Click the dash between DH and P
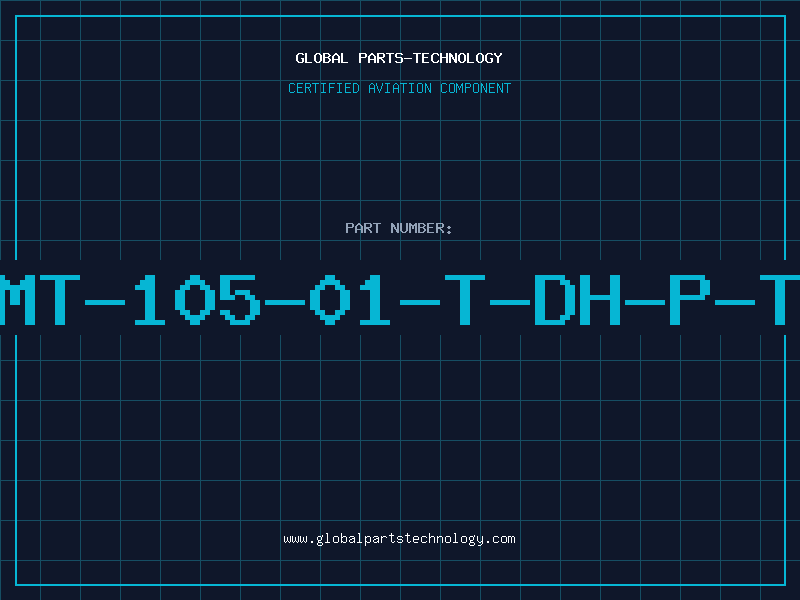Viewport: 800px width, 600px height. point(645,303)
